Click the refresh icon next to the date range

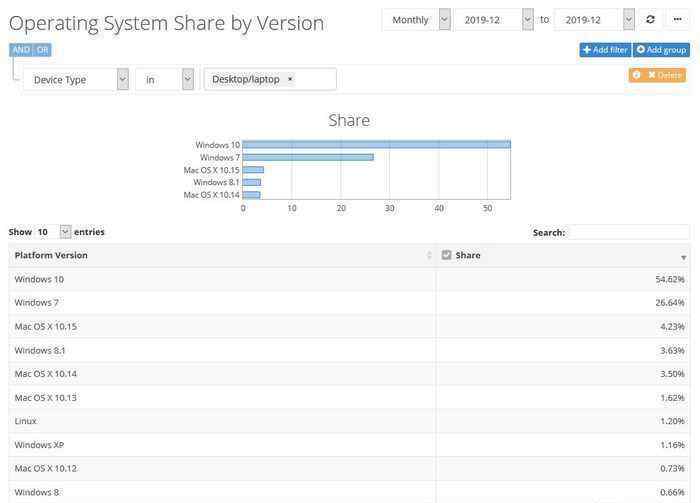click(650, 20)
